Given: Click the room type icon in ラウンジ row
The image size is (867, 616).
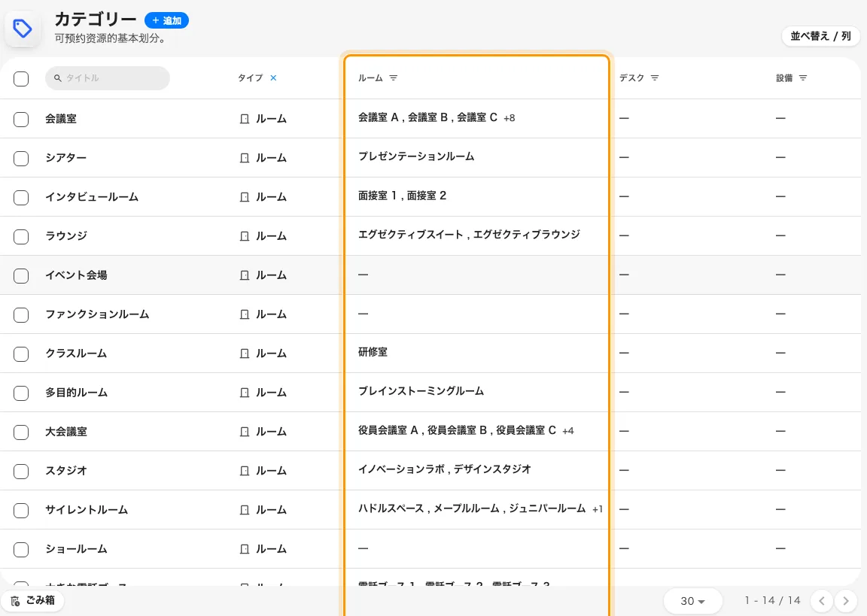Looking at the screenshot, I should point(245,236).
